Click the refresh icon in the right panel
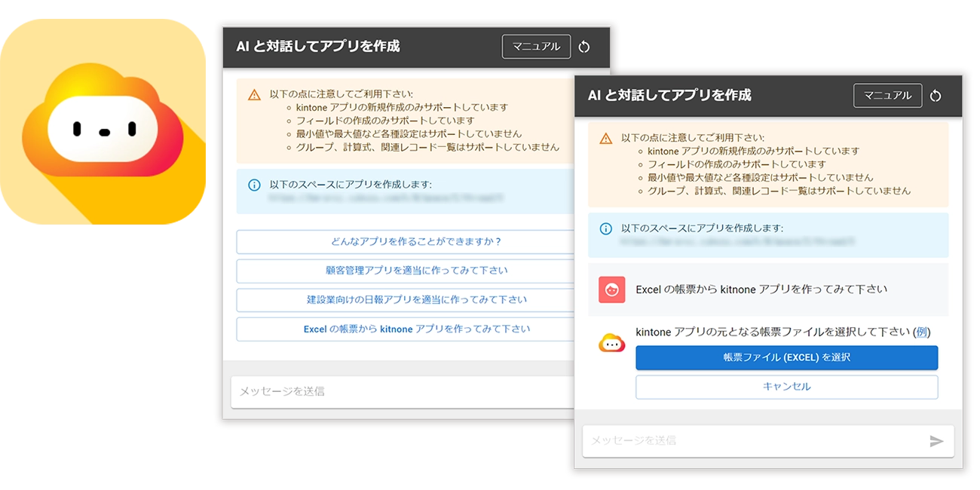This screenshot has width=980, height=490. (936, 96)
